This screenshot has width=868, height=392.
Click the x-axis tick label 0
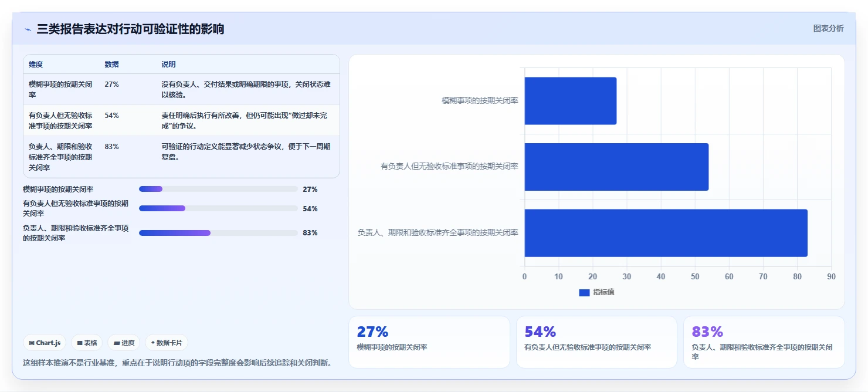(524, 276)
